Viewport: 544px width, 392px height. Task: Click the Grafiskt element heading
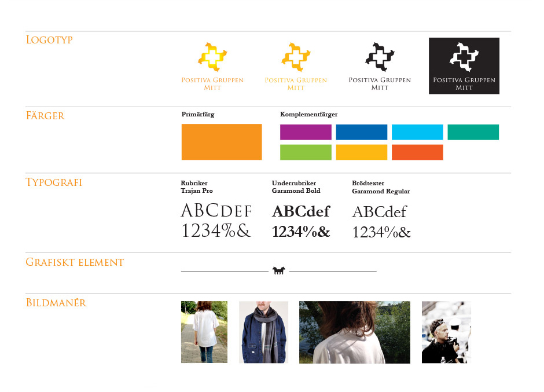[75, 262]
